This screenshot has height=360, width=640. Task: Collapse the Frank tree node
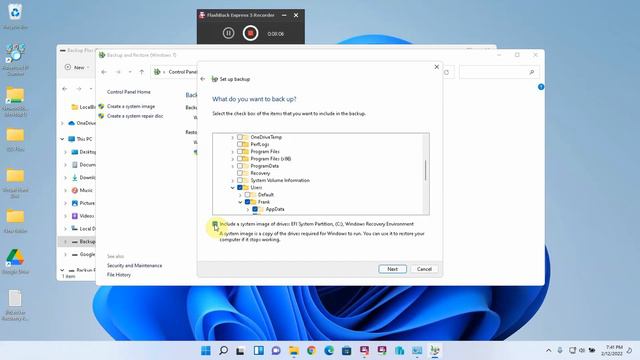[240, 202]
